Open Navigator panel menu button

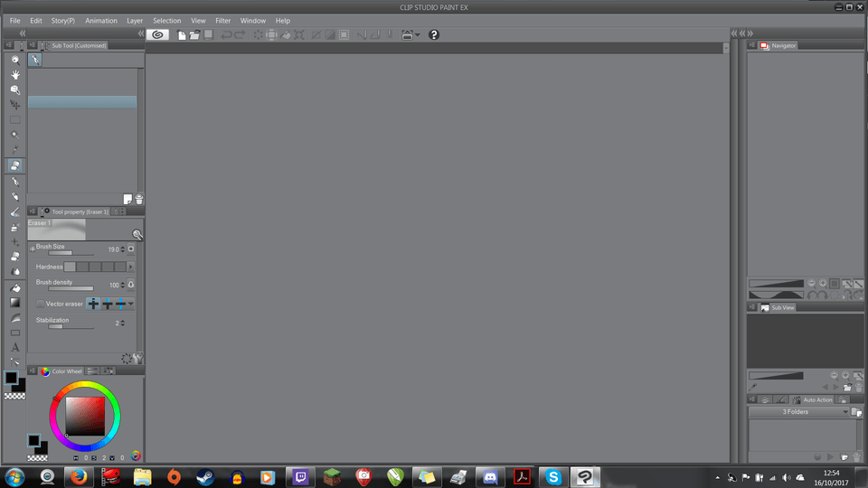tap(751, 45)
